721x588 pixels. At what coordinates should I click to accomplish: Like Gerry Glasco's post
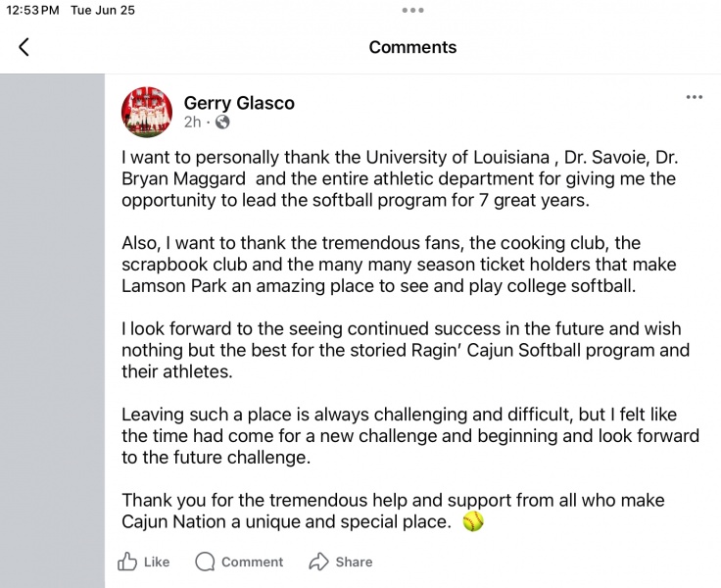click(x=144, y=562)
